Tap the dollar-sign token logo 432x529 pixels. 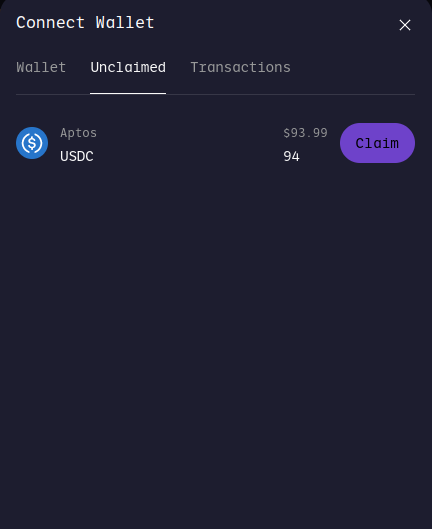click(x=32, y=143)
